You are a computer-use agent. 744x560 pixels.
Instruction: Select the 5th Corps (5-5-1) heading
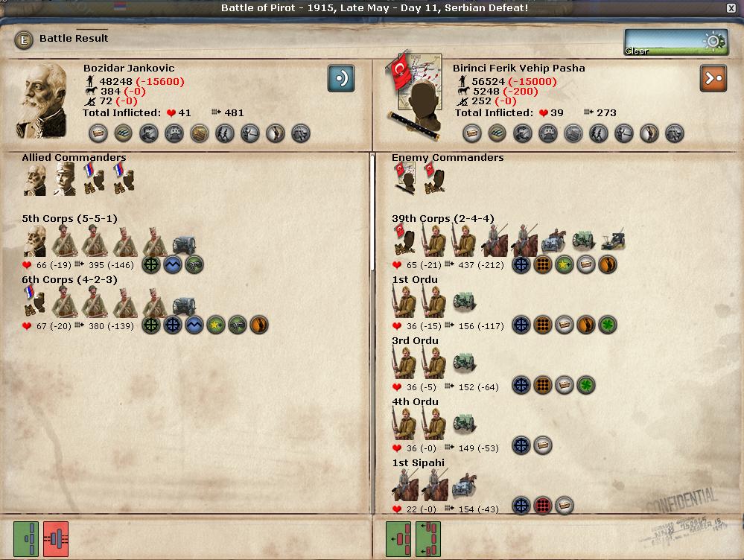[x=69, y=218]
